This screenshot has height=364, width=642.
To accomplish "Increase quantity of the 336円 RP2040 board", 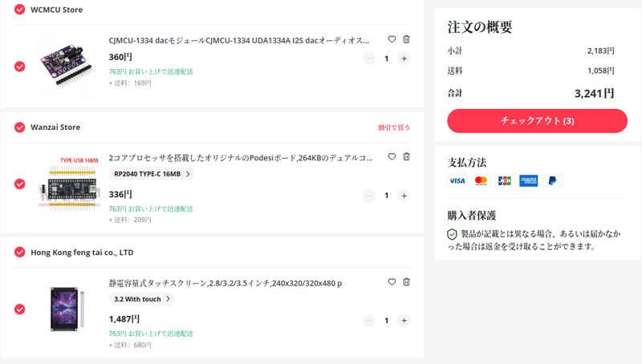I will click(x=404, y=196).
